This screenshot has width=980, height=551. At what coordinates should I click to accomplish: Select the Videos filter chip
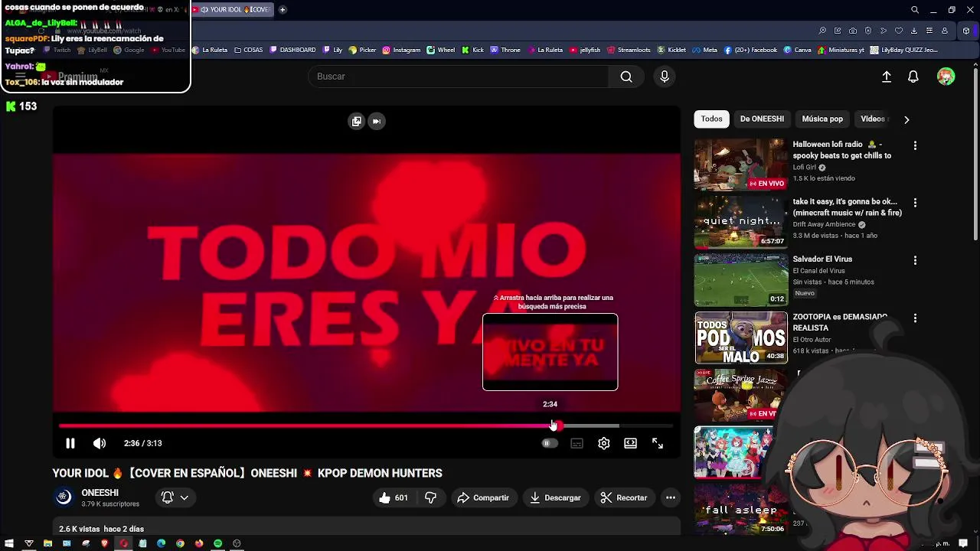click(873, 119)
